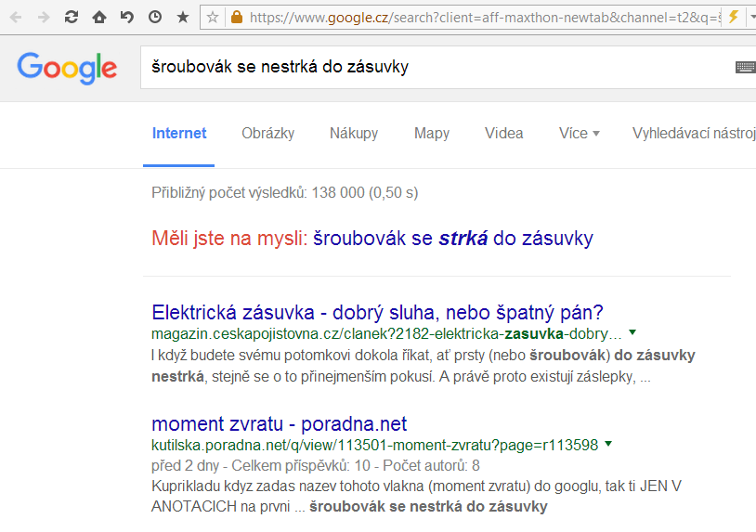Reload the page with the refresh icon
The image size is (756, 532).
click(x=72, y=17)
